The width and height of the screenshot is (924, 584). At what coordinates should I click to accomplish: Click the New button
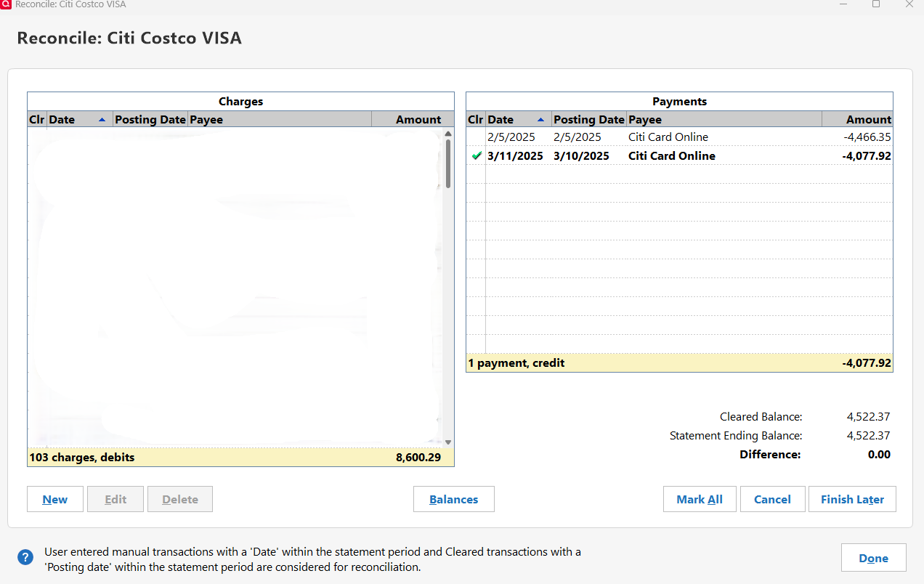pos(55,499)
